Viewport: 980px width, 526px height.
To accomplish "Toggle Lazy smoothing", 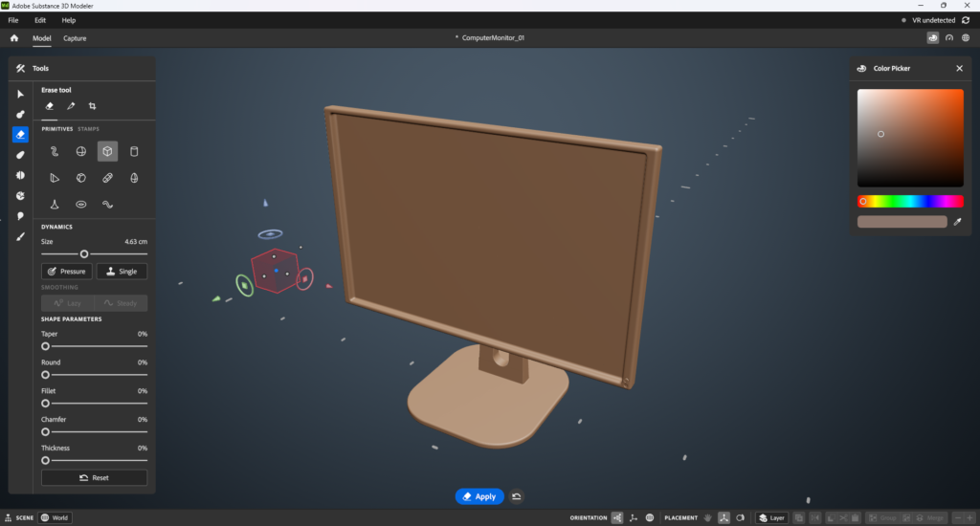I will click(x=68, y=303).
